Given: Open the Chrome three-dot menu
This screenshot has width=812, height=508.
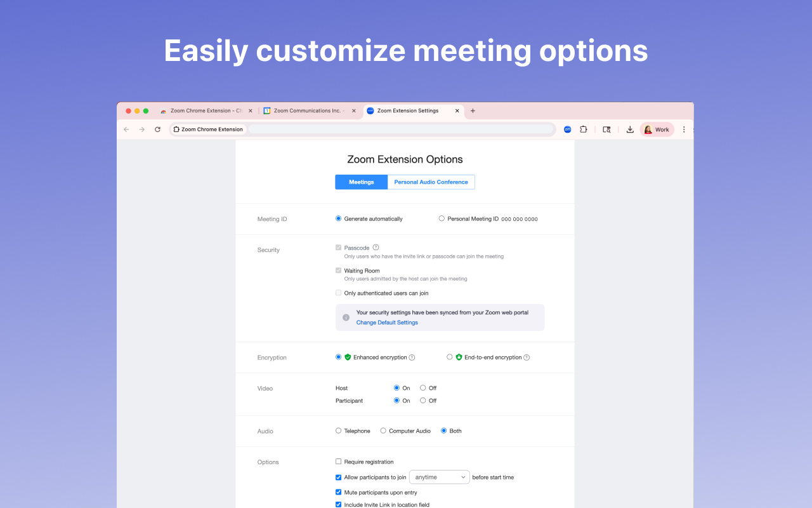Looking at the screenshot, I should point(683,129).
